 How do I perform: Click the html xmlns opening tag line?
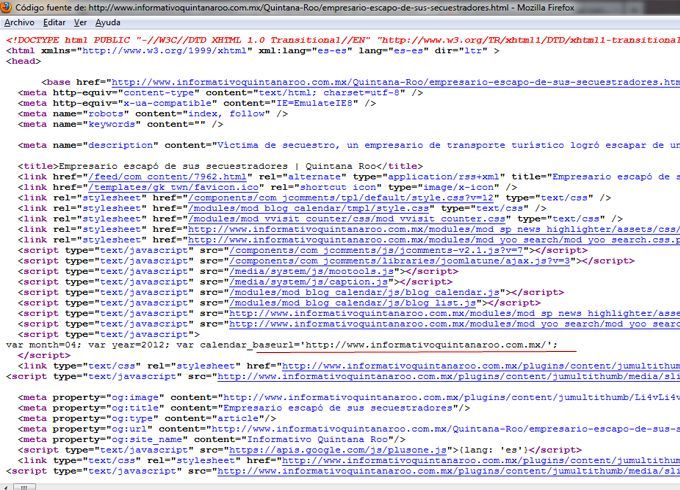[253, 51]
